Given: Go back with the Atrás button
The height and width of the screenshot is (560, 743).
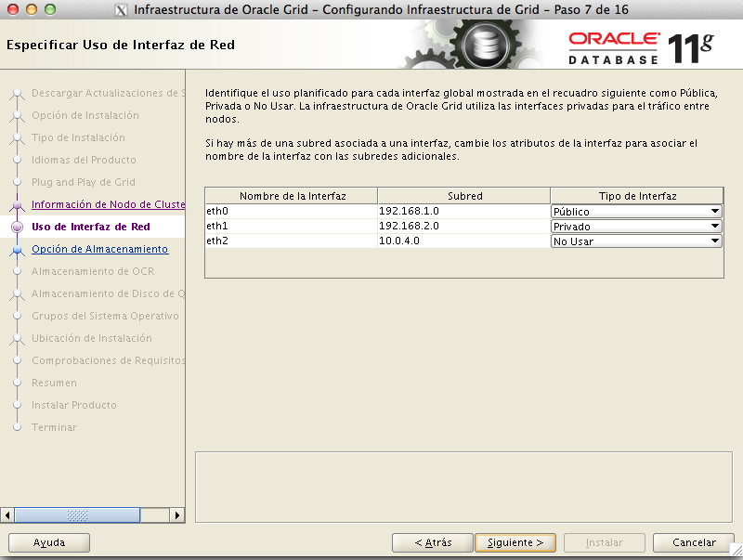Looking at the screenshot, I should 433,542.
